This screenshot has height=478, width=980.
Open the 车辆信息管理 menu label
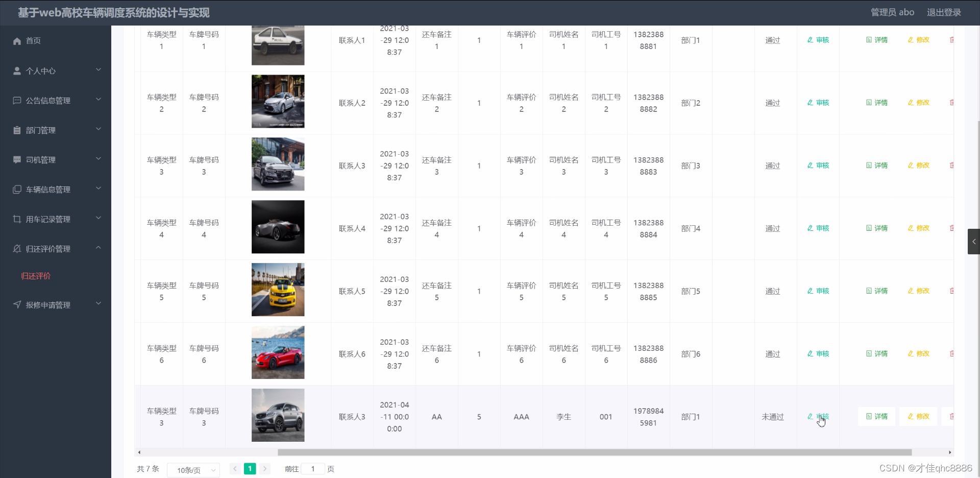click(x=48, y=189)
